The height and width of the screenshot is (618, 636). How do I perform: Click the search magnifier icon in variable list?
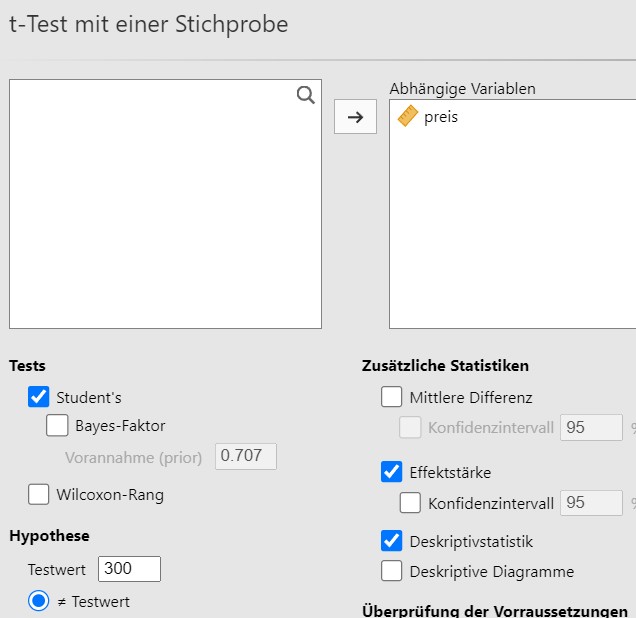305,95
